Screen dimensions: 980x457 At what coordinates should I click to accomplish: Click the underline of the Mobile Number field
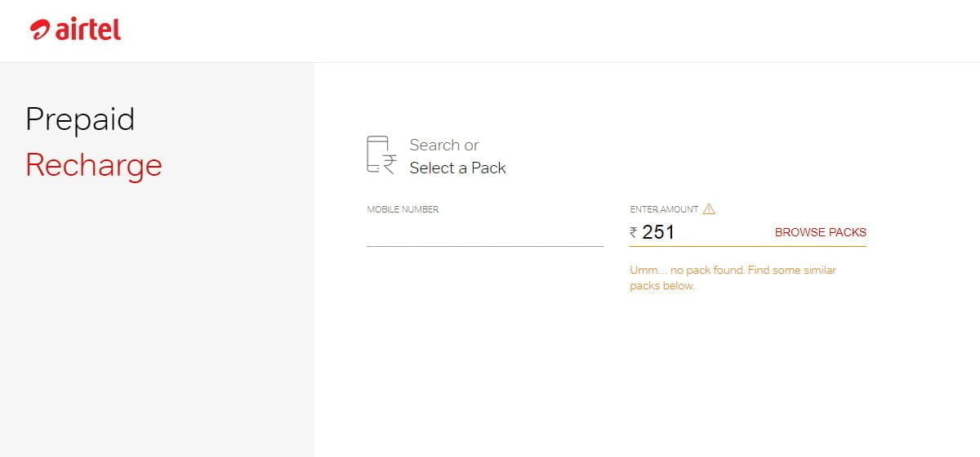pyautogui.click(x=485, y=245)
